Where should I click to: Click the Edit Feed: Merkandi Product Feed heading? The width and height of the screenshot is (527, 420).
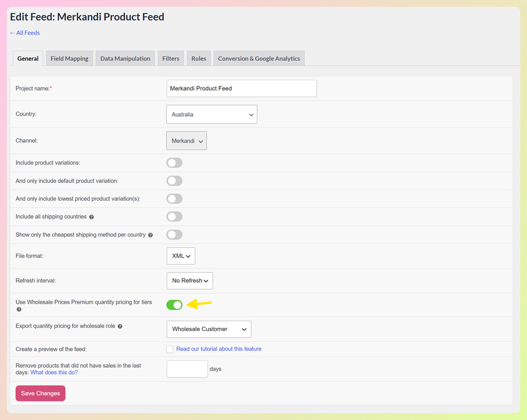coord(87,17)
